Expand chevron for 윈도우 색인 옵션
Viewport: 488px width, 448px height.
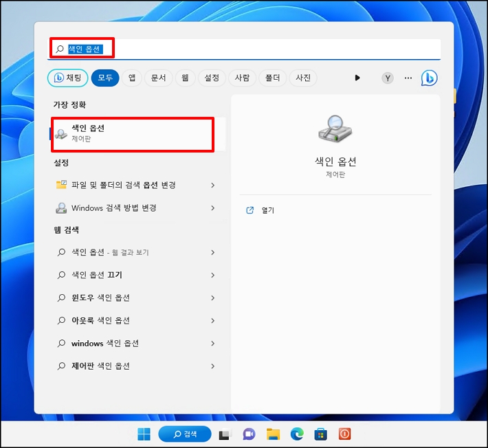(x=213, y=298)
